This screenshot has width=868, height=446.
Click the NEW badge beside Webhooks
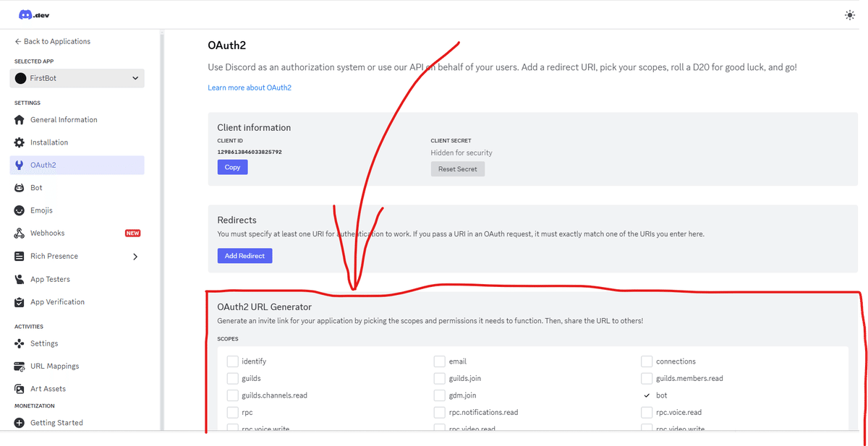click(132, 233)
